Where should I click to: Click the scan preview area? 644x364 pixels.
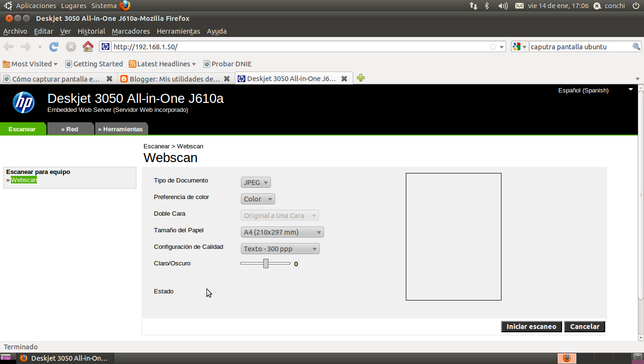click(454, 237)
